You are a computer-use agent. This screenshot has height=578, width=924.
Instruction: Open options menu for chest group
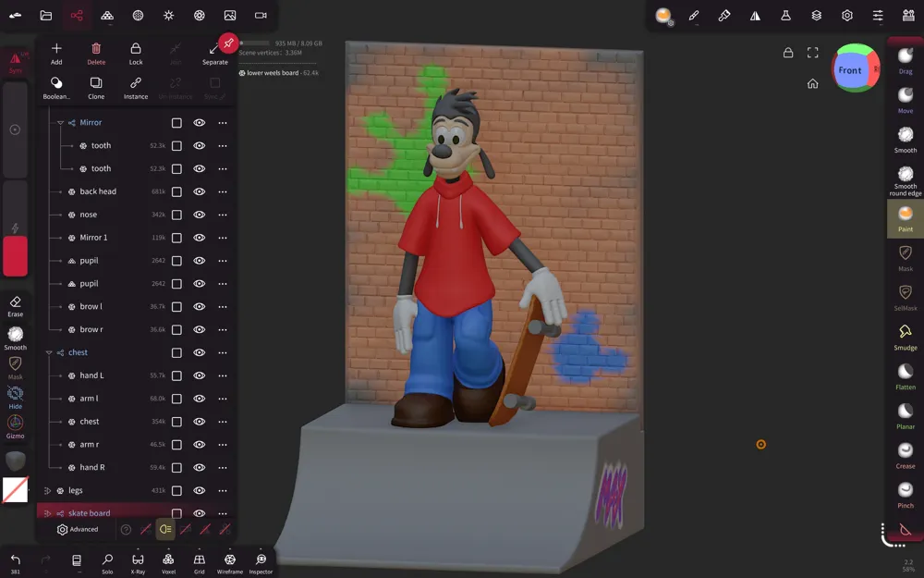click(222, 352)
